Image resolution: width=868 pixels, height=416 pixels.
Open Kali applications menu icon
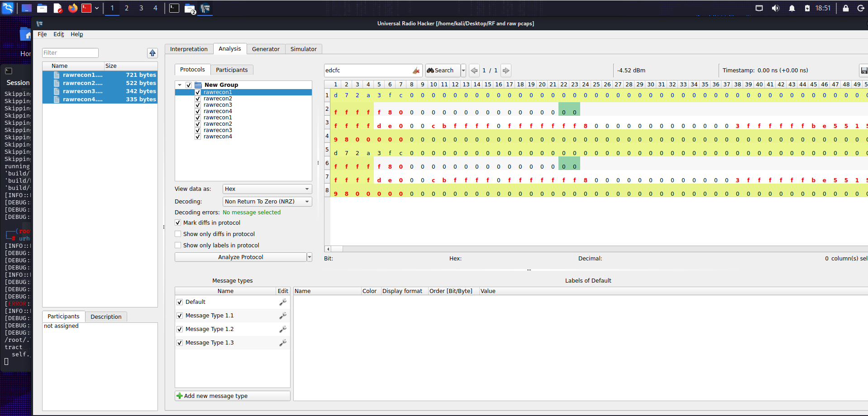8,8
